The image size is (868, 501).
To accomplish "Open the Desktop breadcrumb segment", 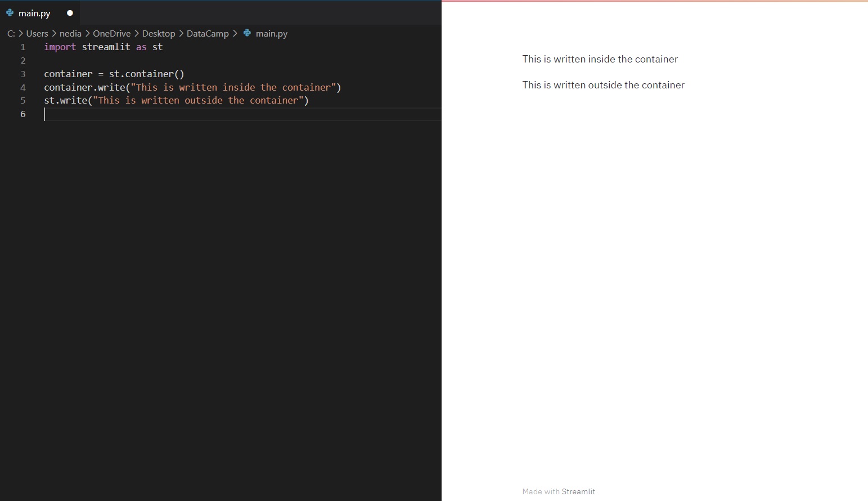I will (159, 34).
